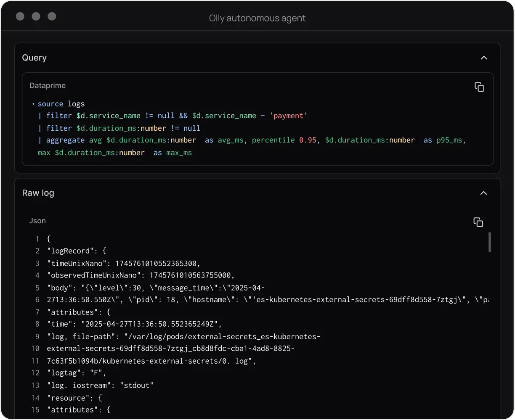The image size is (515, 420).
Task: Click the timeUnixNano value line
Action: pyautogui.click(x=124, y=263)
